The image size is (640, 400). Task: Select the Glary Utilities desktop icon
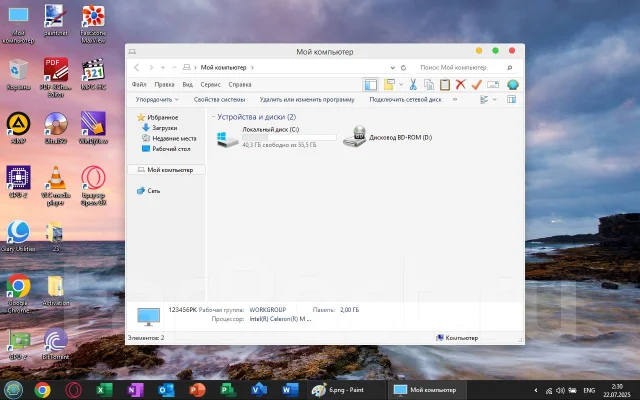[18, 236]
